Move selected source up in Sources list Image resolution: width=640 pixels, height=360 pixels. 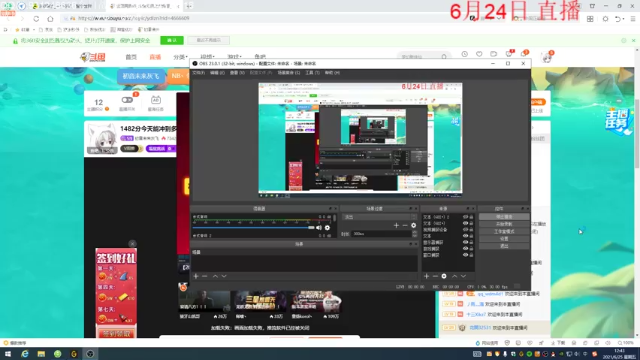(x=455, y=276)
